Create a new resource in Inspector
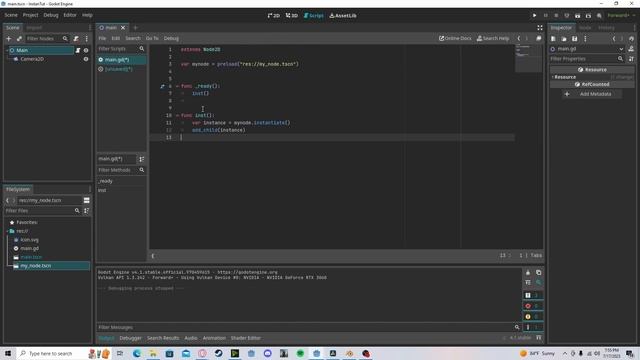640x360 pixels. [x=553, y=38]
